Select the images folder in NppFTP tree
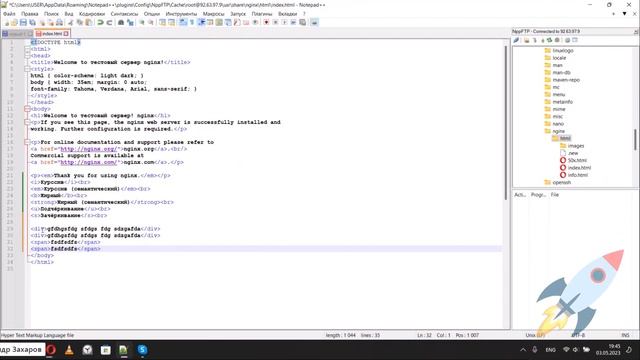640x360 pixels. [576, 146]
